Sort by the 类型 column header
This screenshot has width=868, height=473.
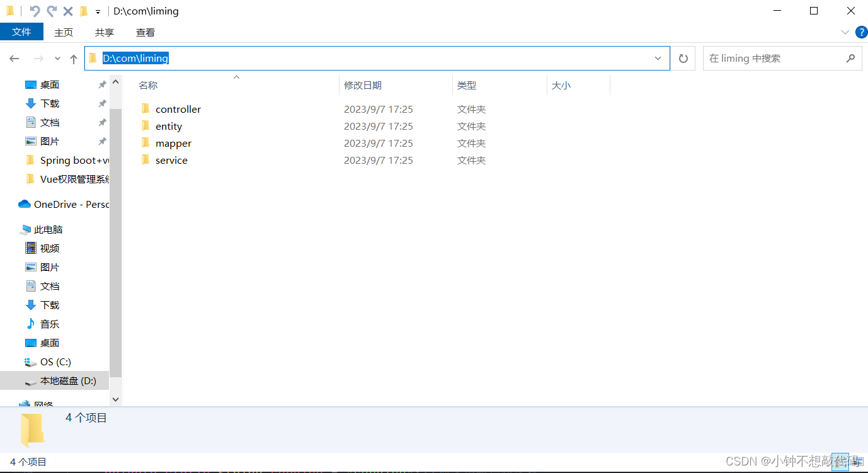point(467,85)
